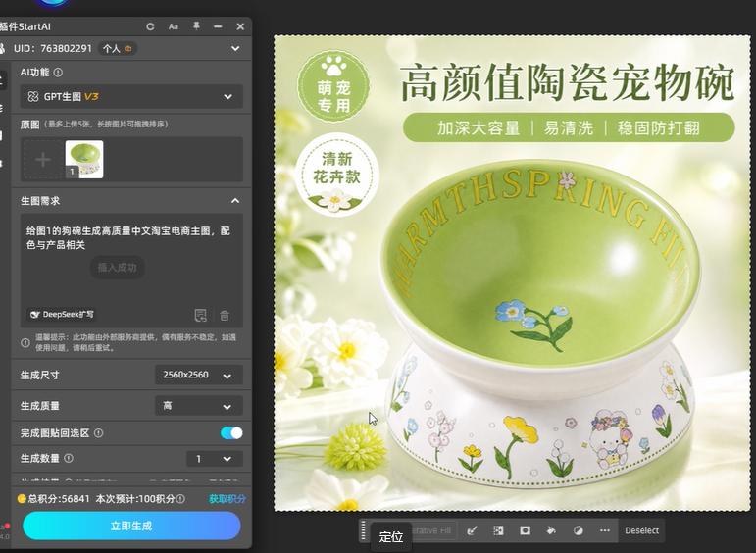Open the three-dots more options in taskbar
The height and width of the screenshot is (553, 756).
(x=605, y=530)
